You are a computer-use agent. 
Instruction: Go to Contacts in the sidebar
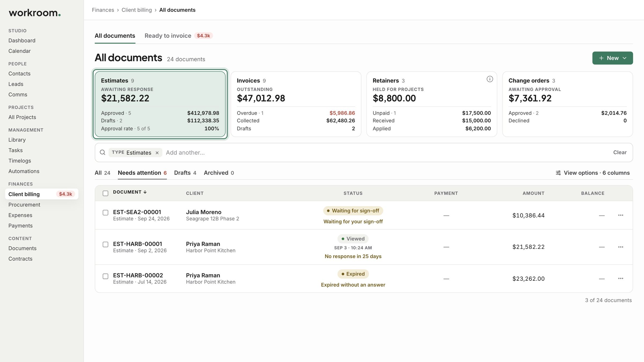coord(19,73)
